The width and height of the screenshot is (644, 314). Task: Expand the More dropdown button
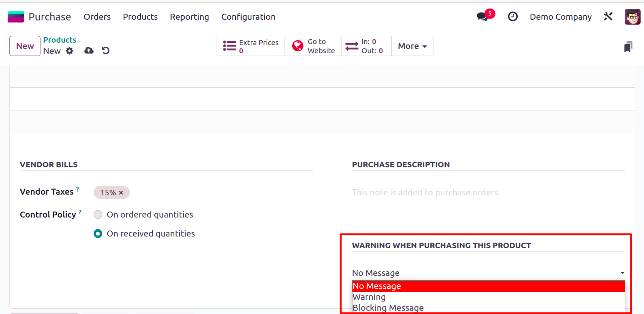(412, 46)
